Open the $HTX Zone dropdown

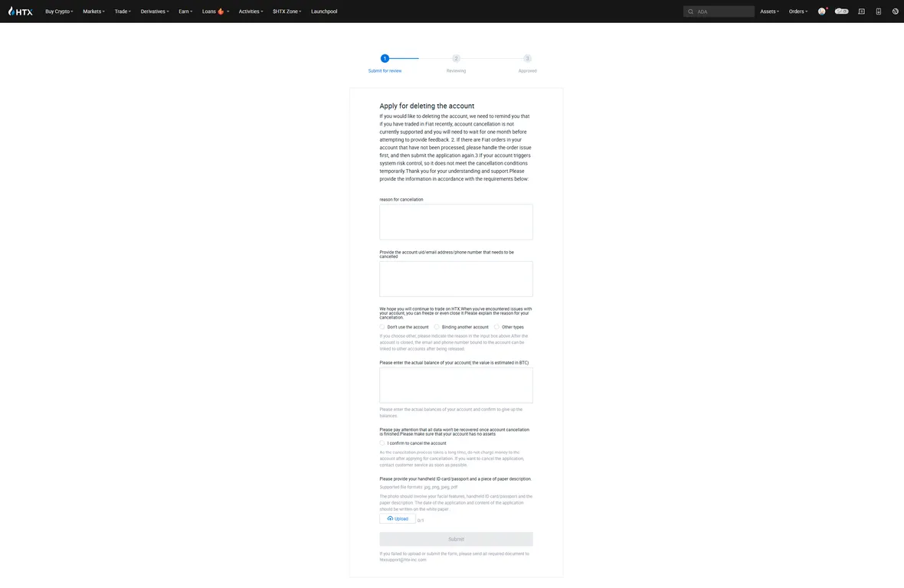pyautogui.click(x=287, y=11)
